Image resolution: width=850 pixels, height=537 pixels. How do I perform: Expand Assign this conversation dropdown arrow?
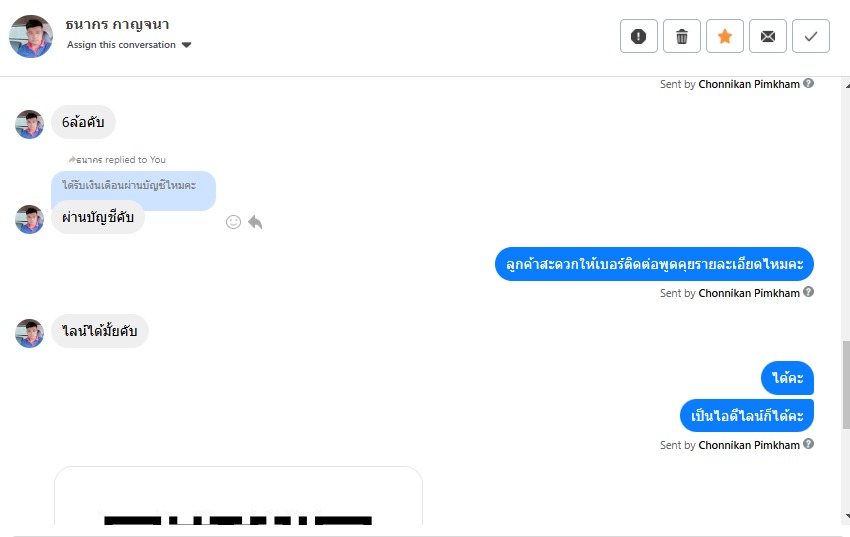186,45
